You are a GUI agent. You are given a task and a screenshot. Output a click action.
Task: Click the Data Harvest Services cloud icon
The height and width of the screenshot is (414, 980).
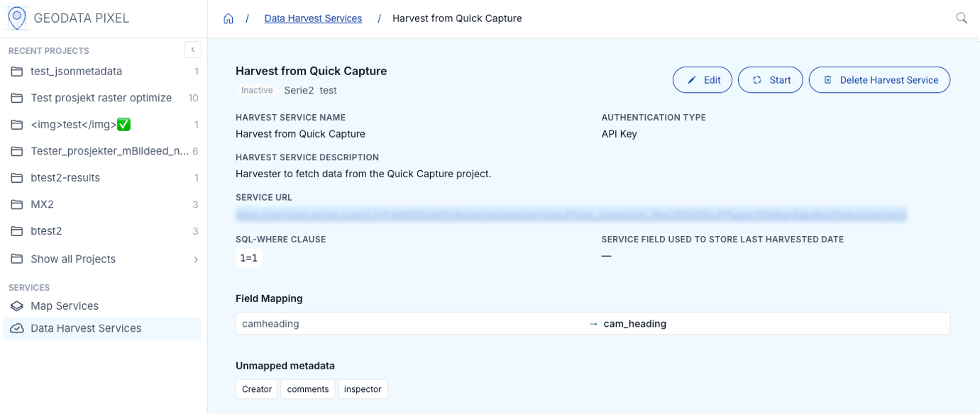click(x=17, y=328)
